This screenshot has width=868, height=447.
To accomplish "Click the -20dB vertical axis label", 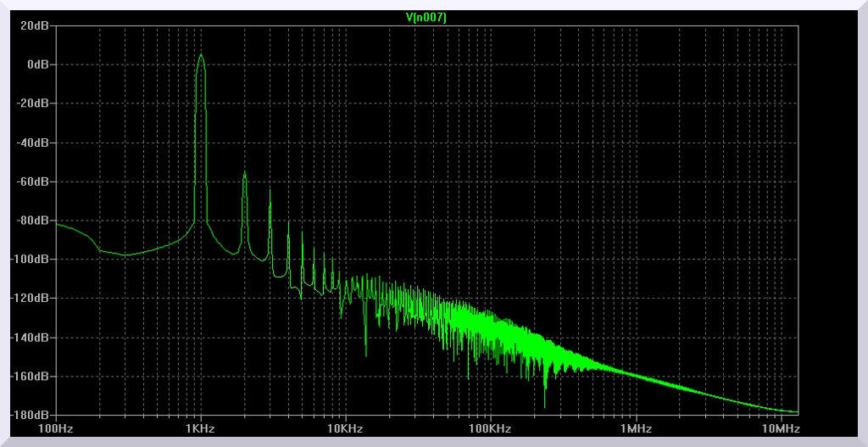I will (35, 103).
